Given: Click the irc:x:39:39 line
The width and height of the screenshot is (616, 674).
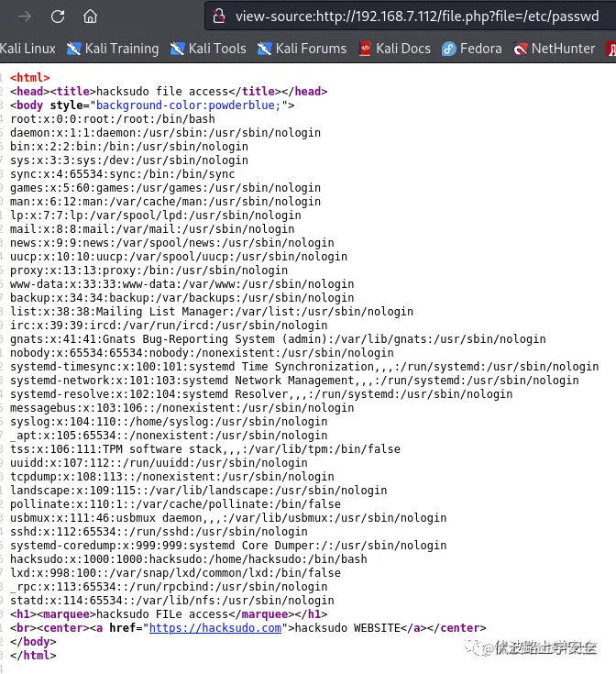Looking at the screenshot, I should click(x=169, y=326).
